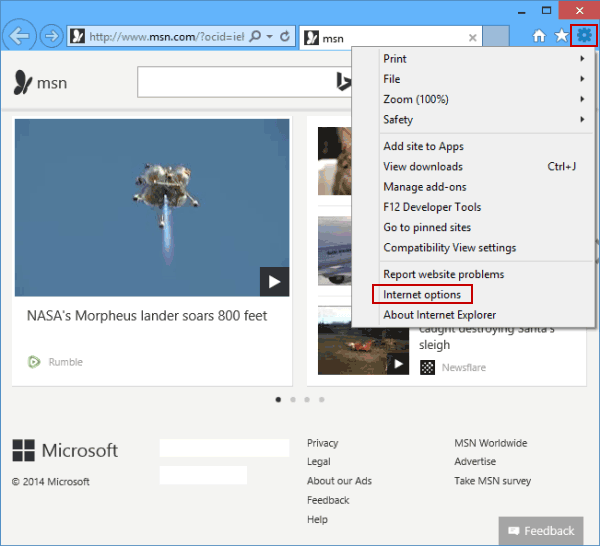Click the cat video thumbnail

tap(334, 161)
